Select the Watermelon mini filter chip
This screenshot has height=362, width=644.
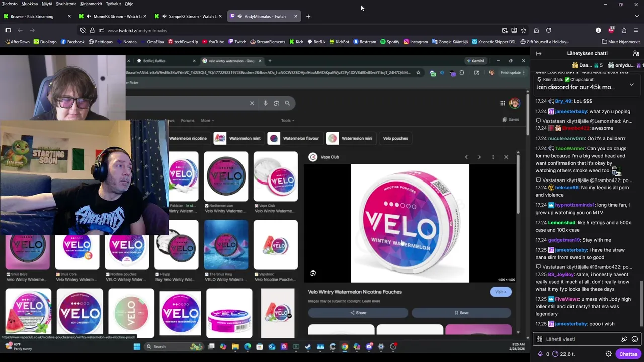(351, 138)
